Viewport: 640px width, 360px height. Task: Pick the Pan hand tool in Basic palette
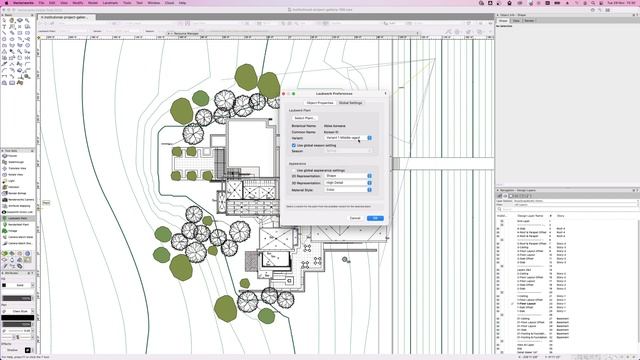click(x=12, y=20)
